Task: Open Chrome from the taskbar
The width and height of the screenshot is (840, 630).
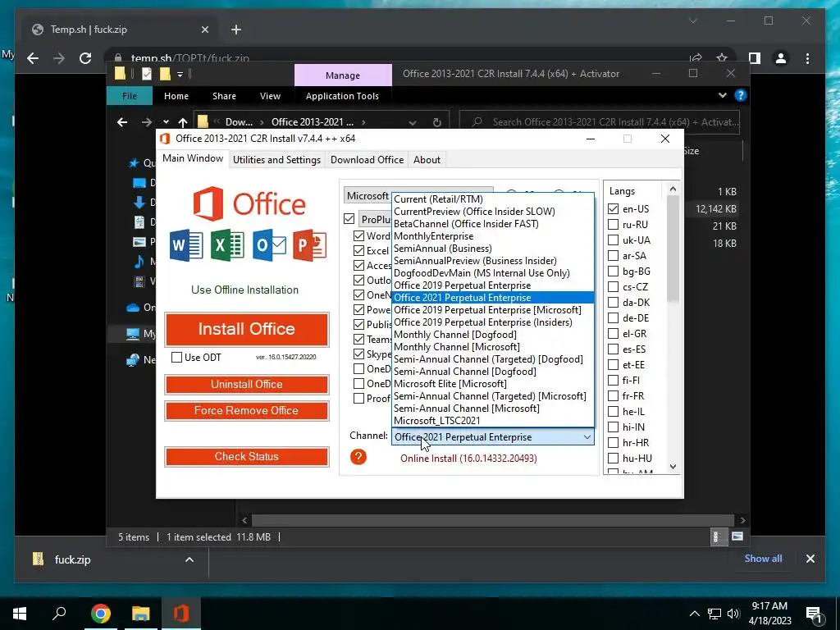Action: click(x=100, y=614)
